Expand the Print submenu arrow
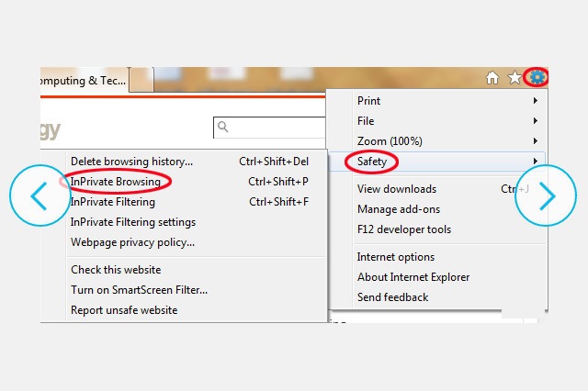The image size is (588, 391). click(536, 100)
